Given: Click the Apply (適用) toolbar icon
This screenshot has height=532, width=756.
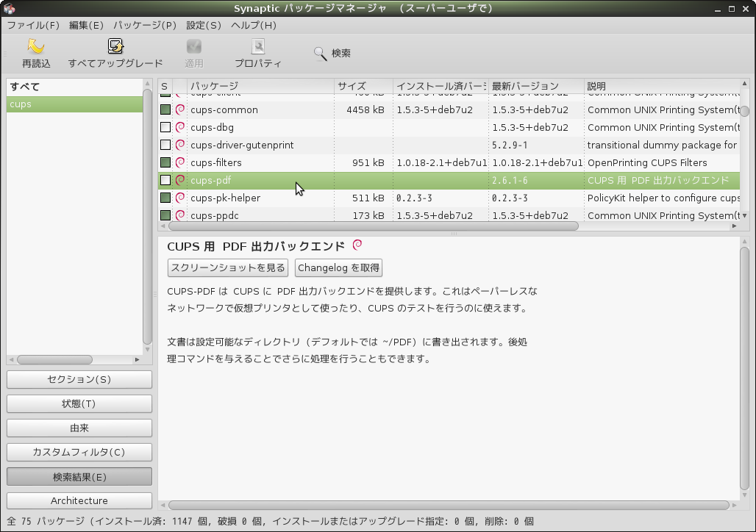Looking at the screenshot, I should (194, 46).
